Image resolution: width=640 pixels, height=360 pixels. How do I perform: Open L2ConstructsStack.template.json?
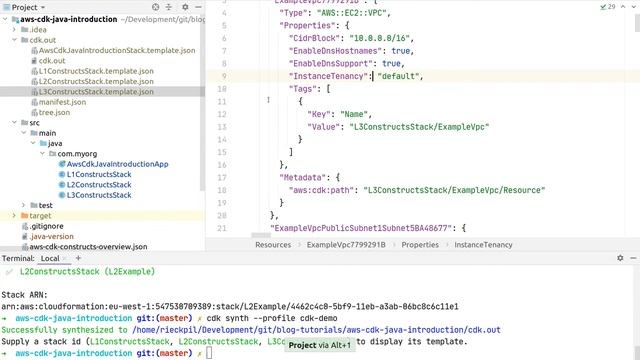point(96,81)
